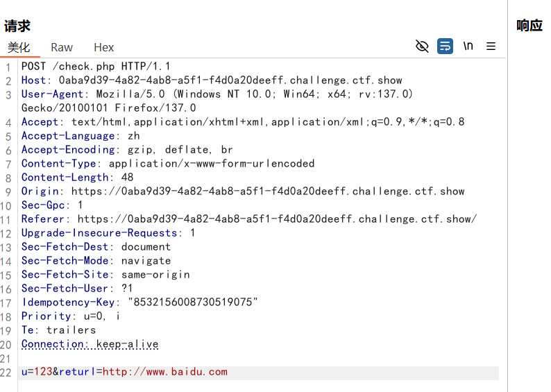Image resolution: width=551 pixels, height=392 pixels.
Task: Click the Content-Length value 48
Action: [x=127, y=178]
